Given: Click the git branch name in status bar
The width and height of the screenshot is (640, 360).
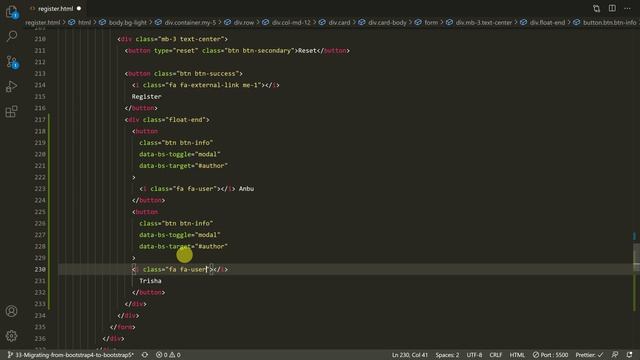Looking at the screenshot, I should (71, 355).
